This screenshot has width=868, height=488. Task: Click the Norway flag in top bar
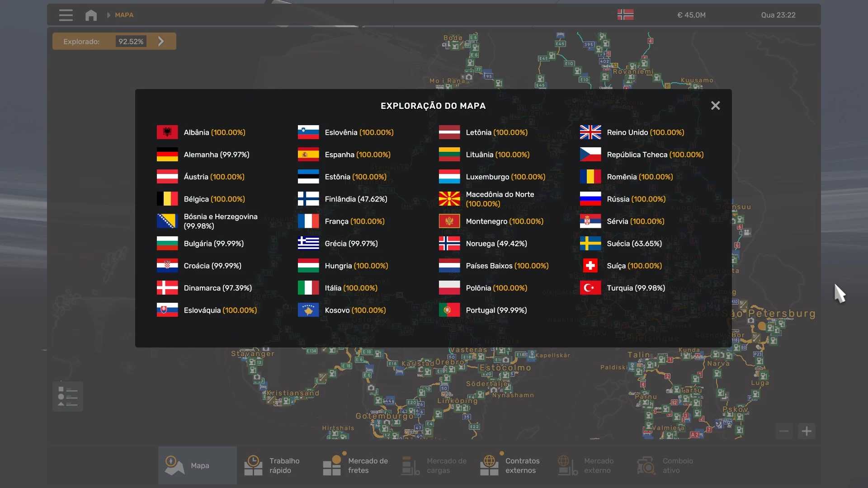pyautogui.click(x=625, y=15)
